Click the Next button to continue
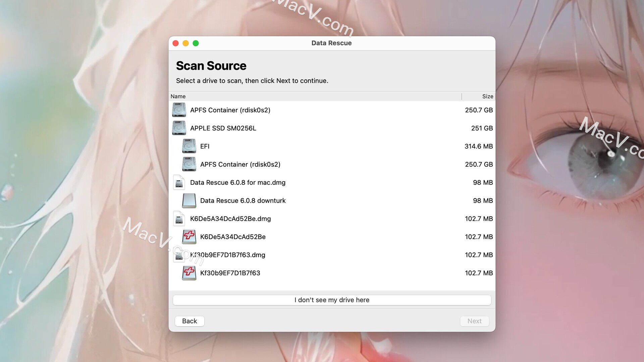The height and width of the screenshot is (362, 644). (x=475, y=321)
